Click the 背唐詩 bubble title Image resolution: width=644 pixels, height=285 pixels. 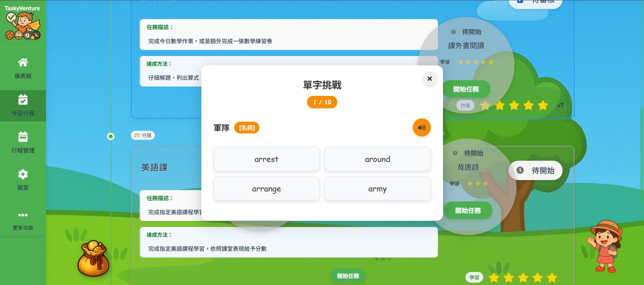tap(468, 167)
